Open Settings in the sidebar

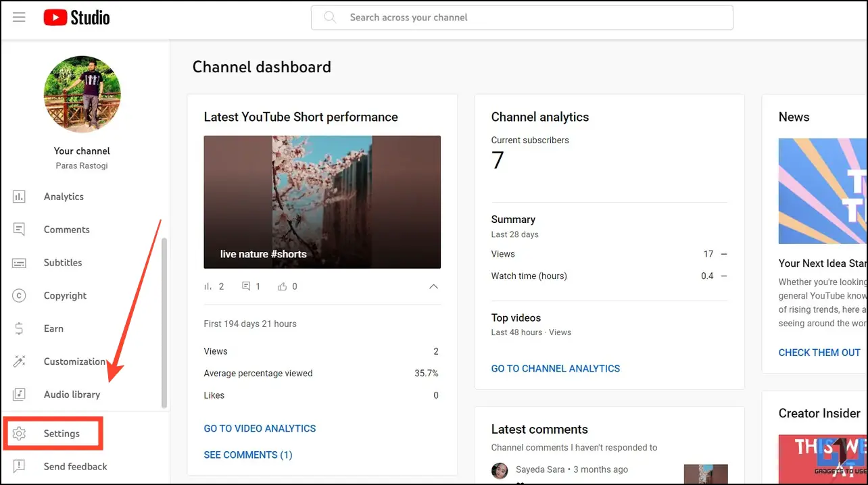pos(62,434)
